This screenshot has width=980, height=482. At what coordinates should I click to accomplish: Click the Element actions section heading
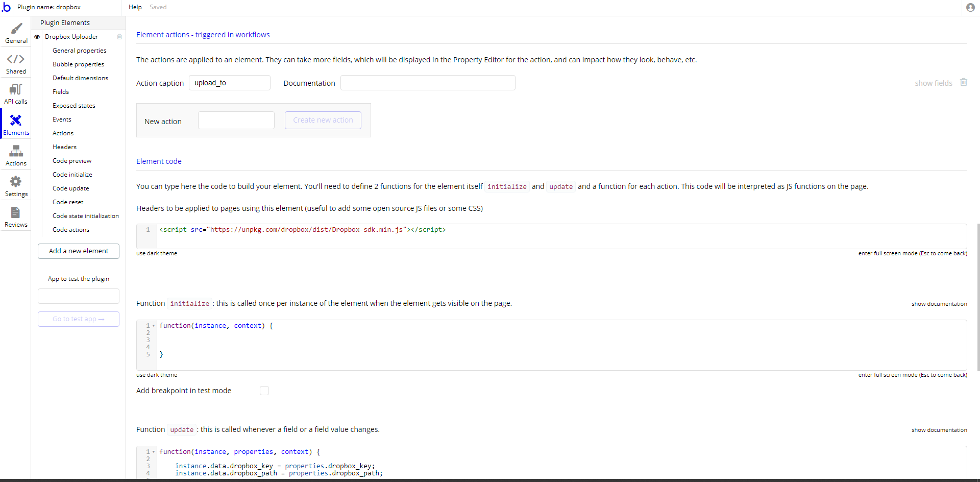point(203,35)
